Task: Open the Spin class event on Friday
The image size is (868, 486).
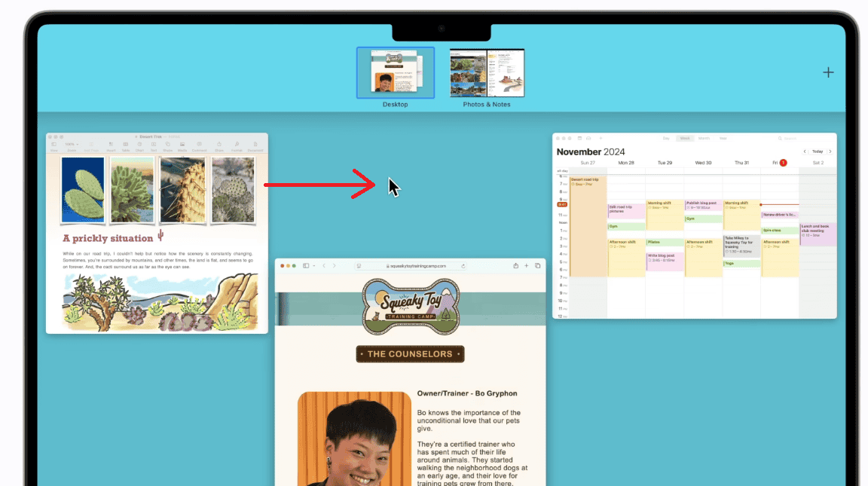Action: (x=780, y=231)
